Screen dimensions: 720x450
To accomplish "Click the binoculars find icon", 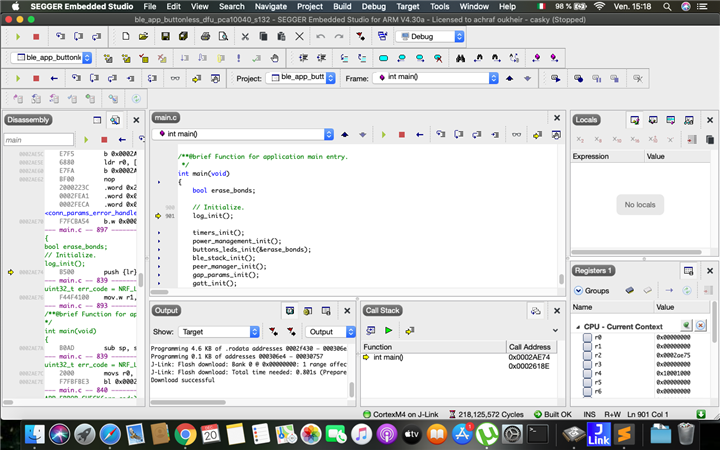I will tap(460, 58).
